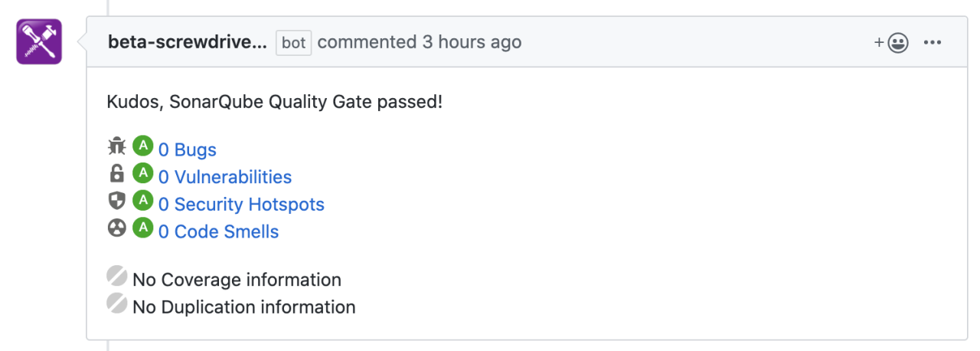Click the beta-screwdriver bot avatar
This screenshot has height=351, width=980.
click(39, 41)
